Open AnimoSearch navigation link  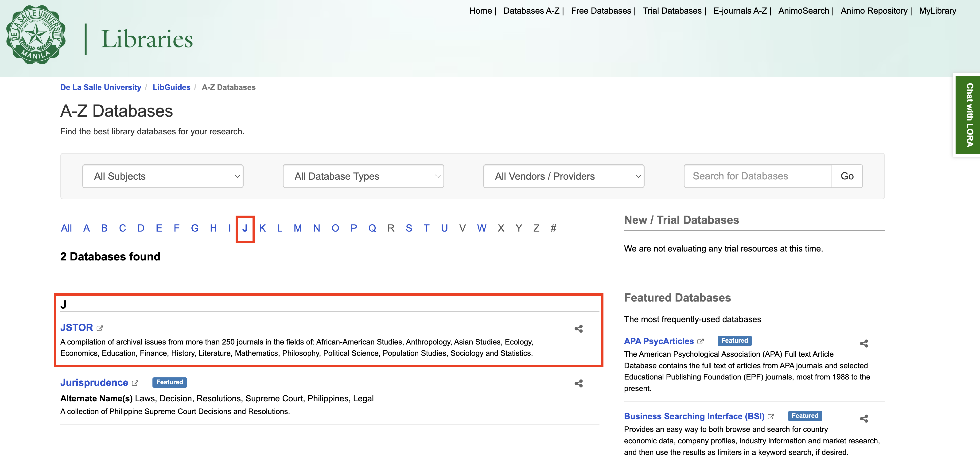(804, 11)
